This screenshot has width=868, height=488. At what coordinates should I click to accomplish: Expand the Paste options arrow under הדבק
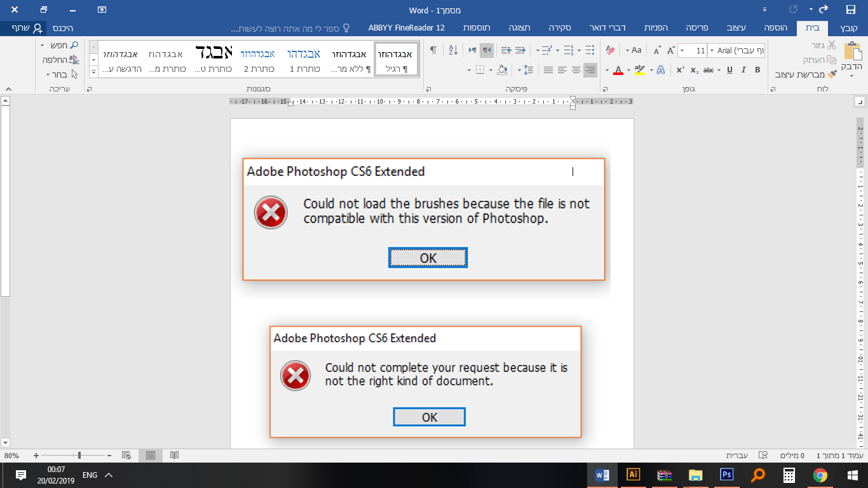click(x=851, y=76)
